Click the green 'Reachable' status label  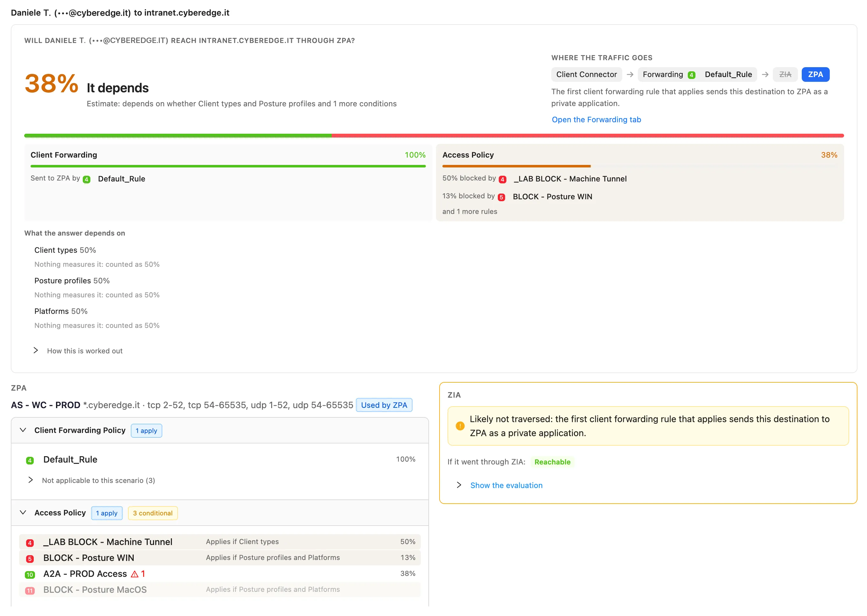pos(552,462)
